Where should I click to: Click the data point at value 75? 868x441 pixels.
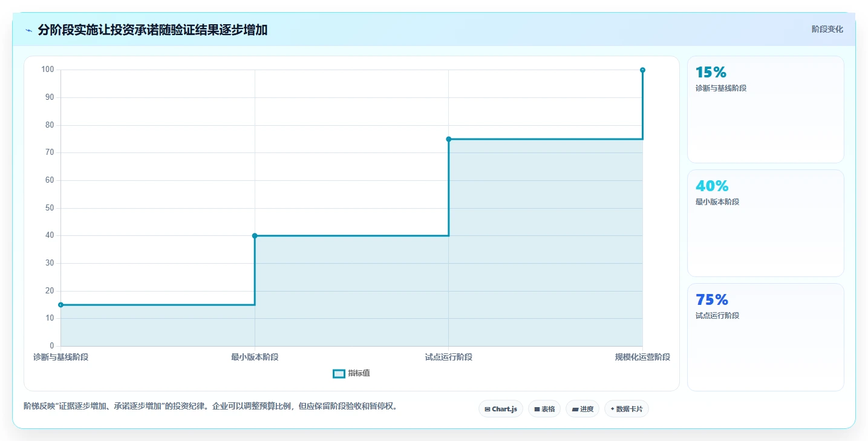pos(449,139)
